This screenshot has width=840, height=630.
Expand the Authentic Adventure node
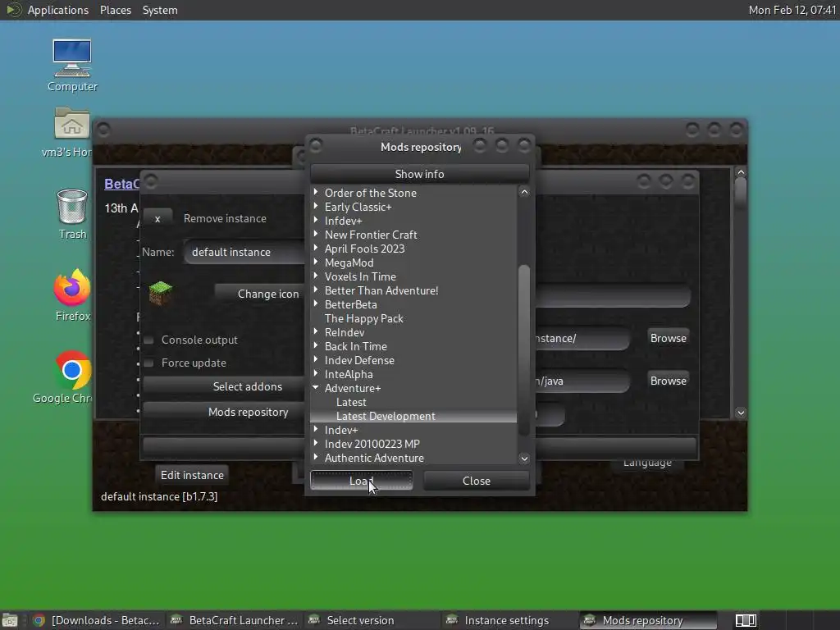click(x=316, y=456)
